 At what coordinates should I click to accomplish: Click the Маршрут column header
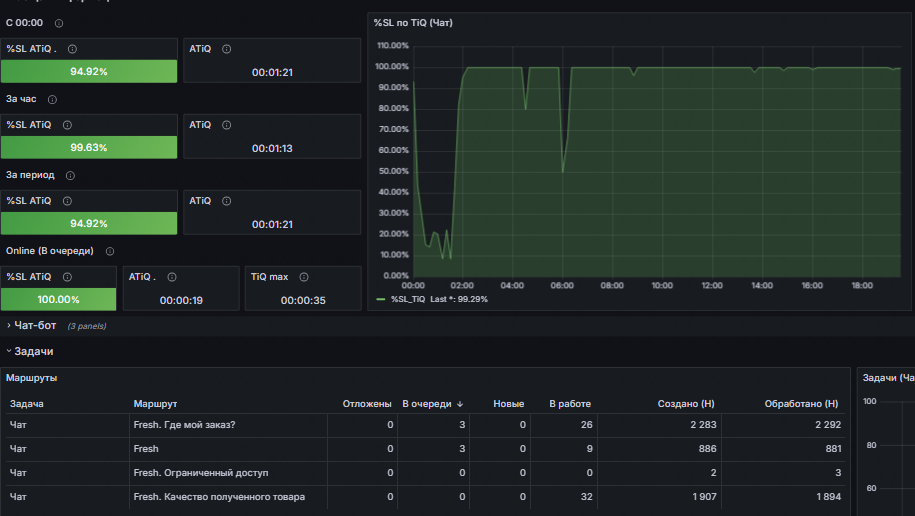click(x=155, y=404)
